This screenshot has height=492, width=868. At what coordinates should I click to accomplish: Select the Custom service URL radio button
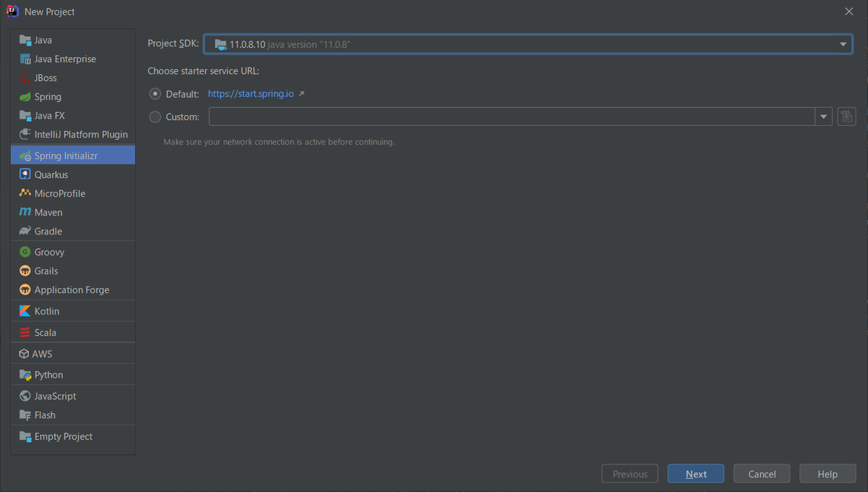(155, 116)
